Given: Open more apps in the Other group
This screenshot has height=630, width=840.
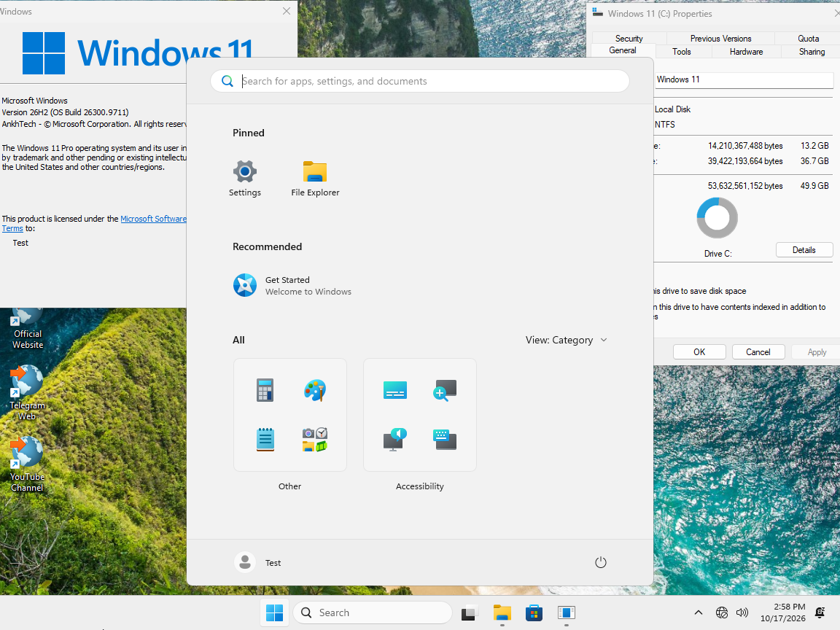Looking at the screenshot, I should (315, 440).
